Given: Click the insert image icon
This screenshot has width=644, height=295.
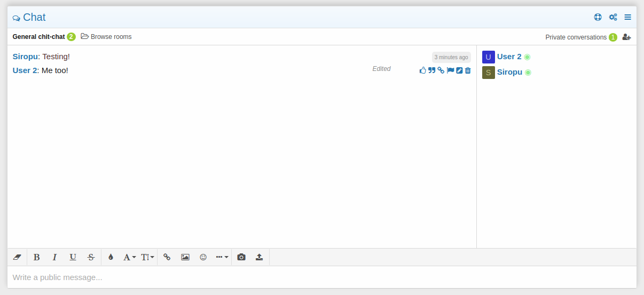Looking at the screenshot, I should tap(185, 257).
